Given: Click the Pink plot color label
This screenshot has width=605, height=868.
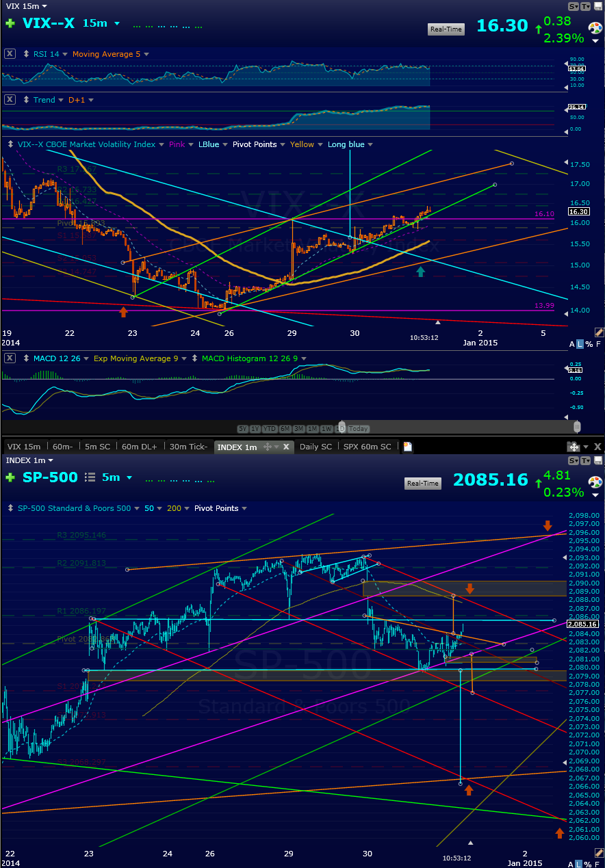Looking at the screenshot, I should [x=177, y=144].
